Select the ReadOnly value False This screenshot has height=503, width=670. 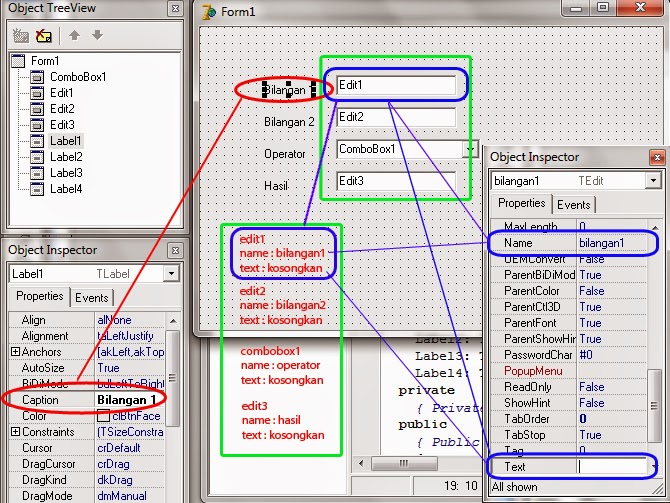tap(612, 387)
